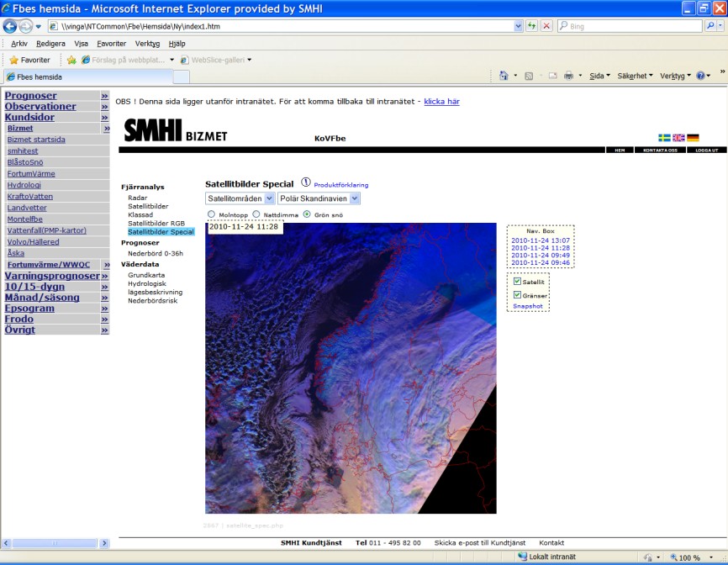
Task: Click the Home icon in command bar
Action: (x=504, y=76)
